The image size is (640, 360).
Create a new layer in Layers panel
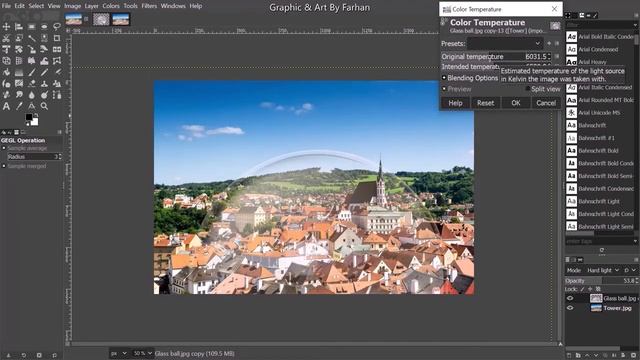(569, 356)
